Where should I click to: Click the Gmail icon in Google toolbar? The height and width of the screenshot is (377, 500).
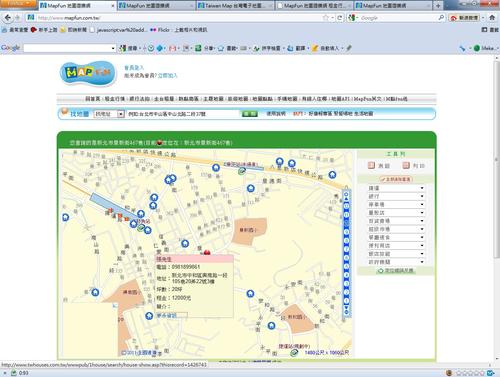click(172, 48)
